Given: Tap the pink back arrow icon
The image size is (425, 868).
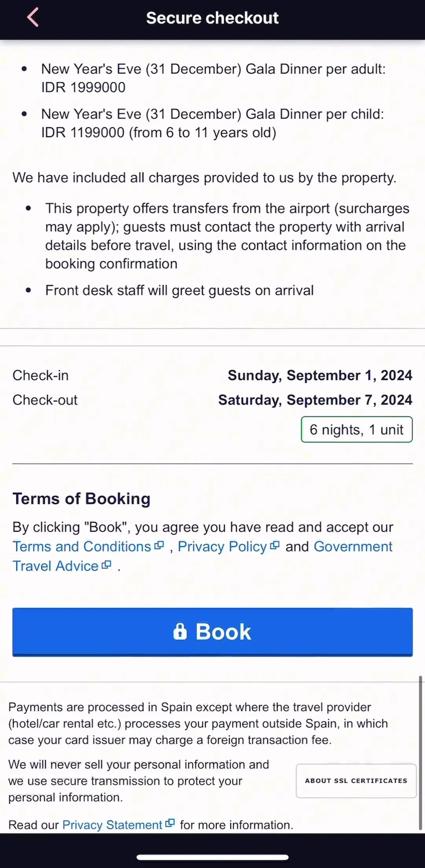Looking at the screenshot, I should [33, 17].
